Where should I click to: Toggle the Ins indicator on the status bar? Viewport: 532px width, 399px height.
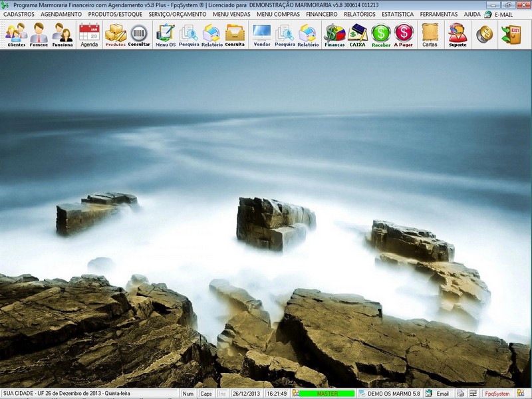pyautogui.click(x=221, y=392)
